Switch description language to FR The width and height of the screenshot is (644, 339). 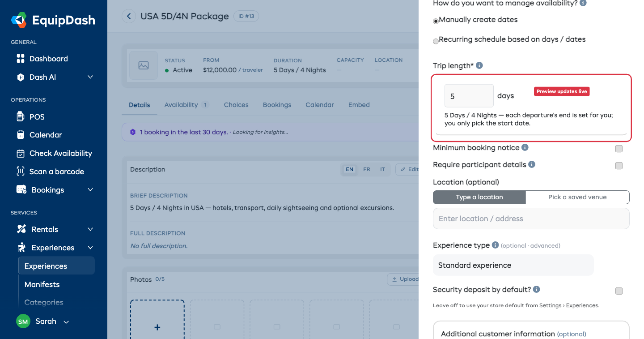click(x=367, y=169)
